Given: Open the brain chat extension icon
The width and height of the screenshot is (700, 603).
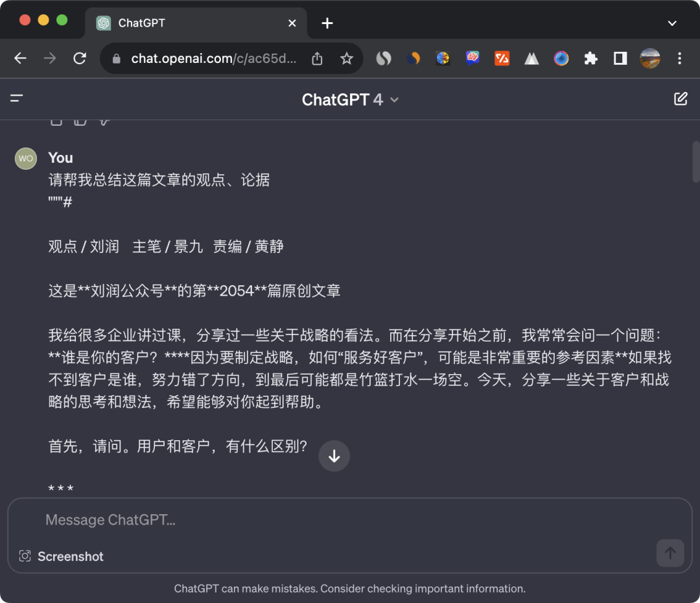Looking at the screenshot, I should [472, 58].
